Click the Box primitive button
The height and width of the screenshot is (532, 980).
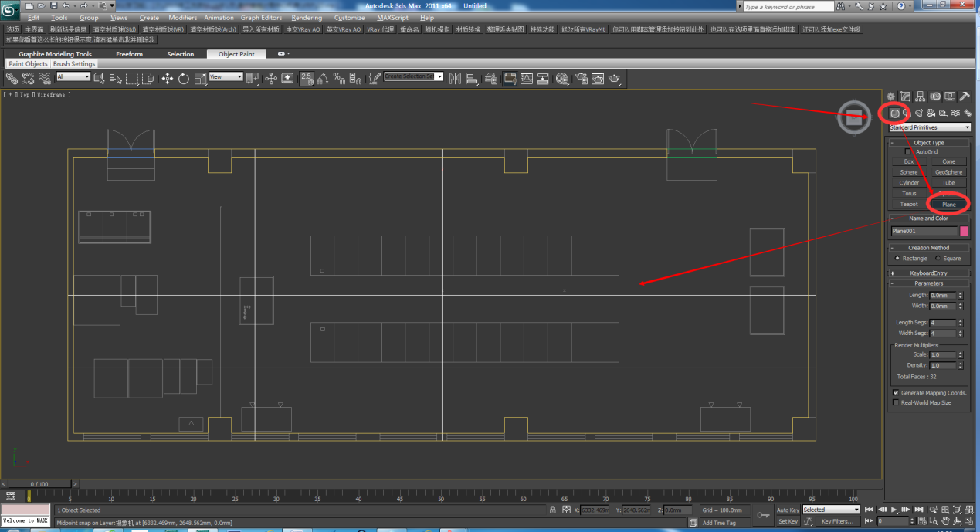click(x=909, y=161)
